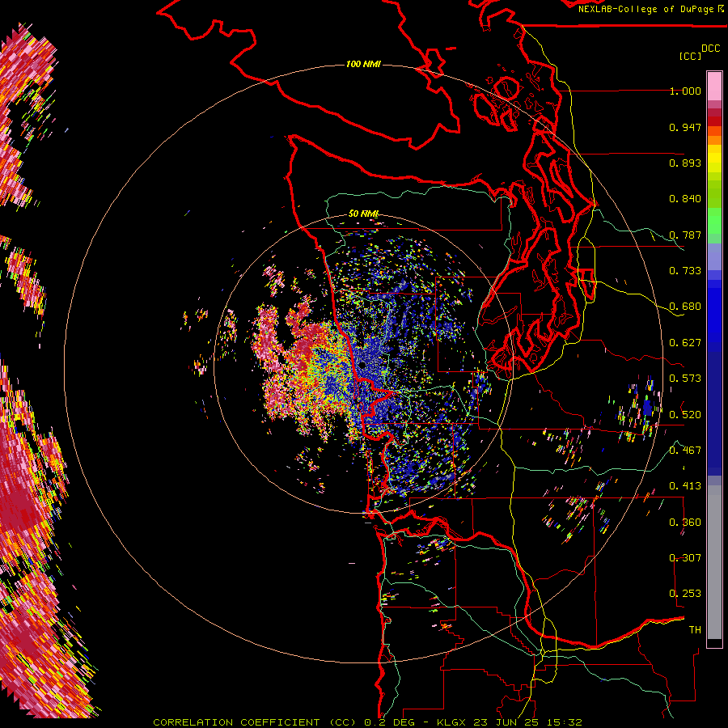Image resolution: width=728 pixels, height=728 pixels.
Task: Click the 1.000 scale value
Action: (x=685, y=91)
